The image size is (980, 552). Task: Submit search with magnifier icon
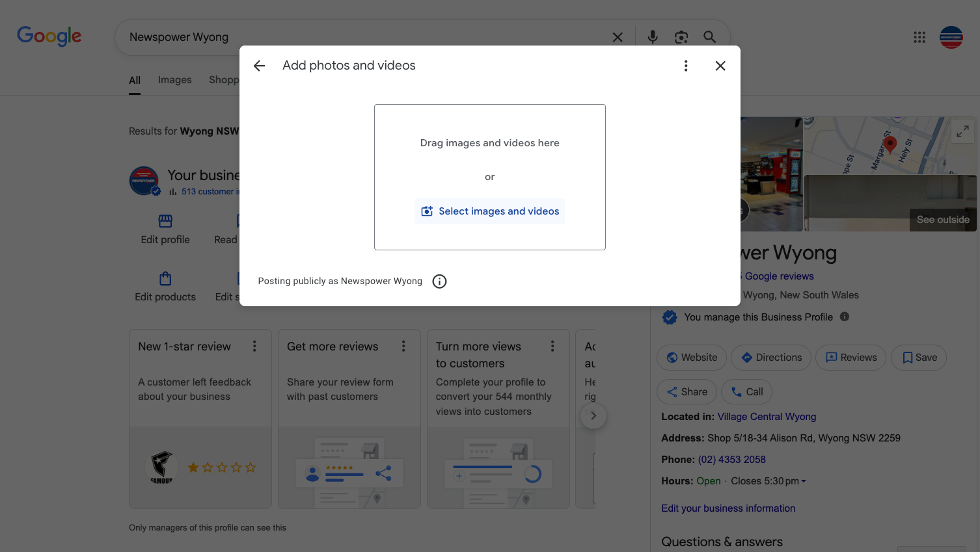coord(710,37)
